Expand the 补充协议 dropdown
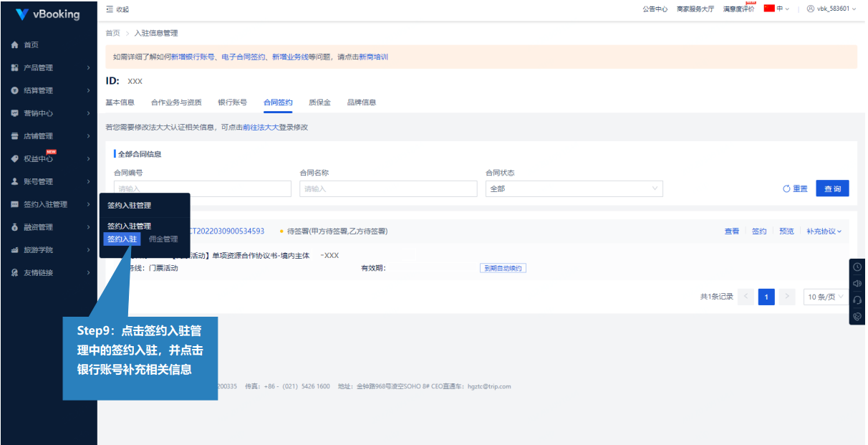Screen dimensions: 868x445 coord(824,231)
